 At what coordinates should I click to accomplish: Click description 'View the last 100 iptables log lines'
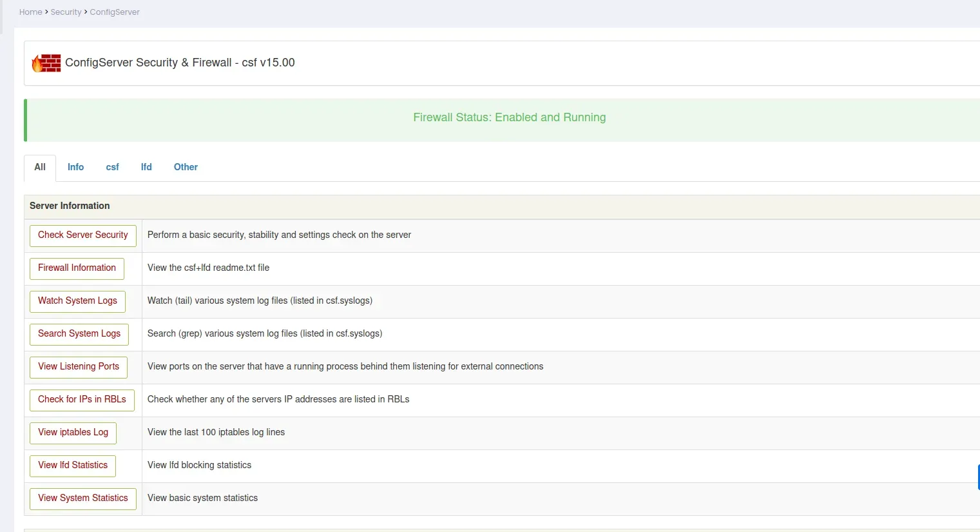(x=216, y=432)
